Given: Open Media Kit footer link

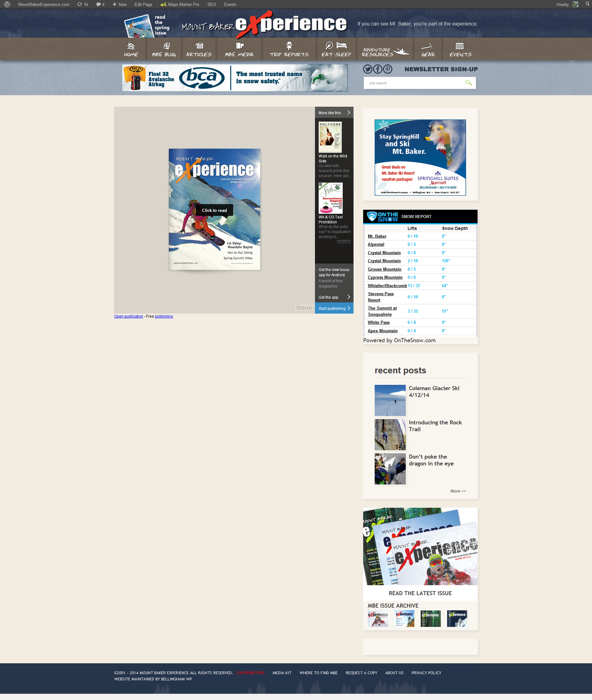Looking at the screenshot, I should pyautogui.click(x=282, y=673).
